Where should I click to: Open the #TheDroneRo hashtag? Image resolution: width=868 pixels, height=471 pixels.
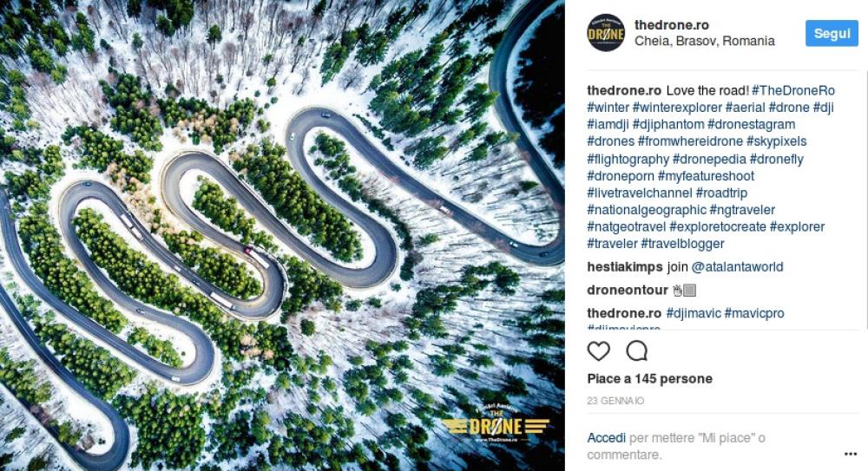[x=793, y=90]
